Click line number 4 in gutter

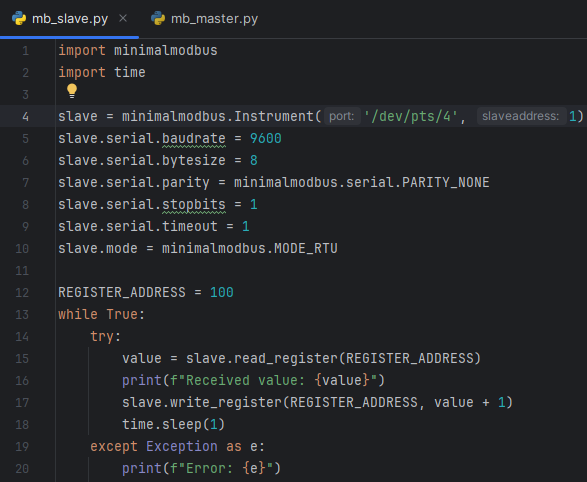pyautogui.click(x=25, y=116)
